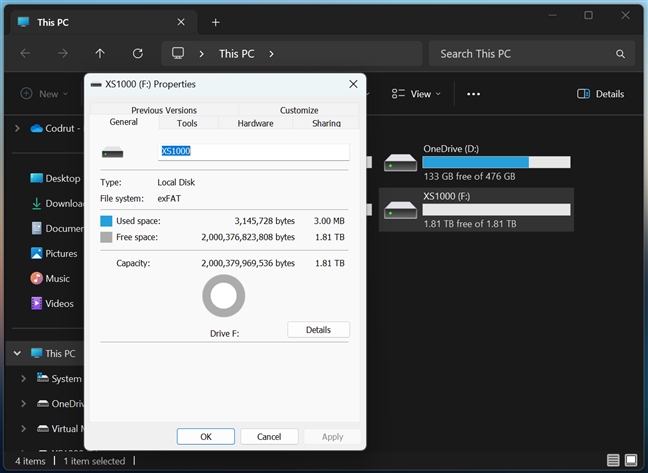
Task: Select the OneDrive (D:) drive icon
Action: [x=400, y=162]
